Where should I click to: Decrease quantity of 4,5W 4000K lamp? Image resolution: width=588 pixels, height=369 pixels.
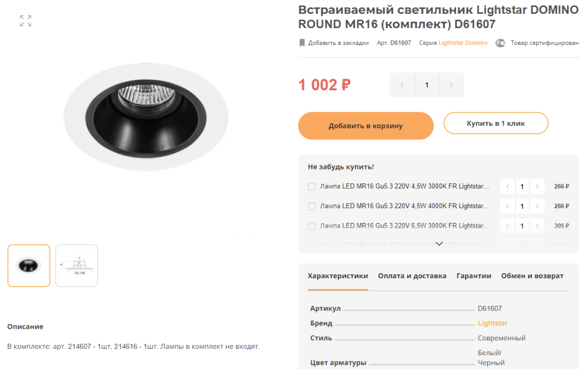508,206
